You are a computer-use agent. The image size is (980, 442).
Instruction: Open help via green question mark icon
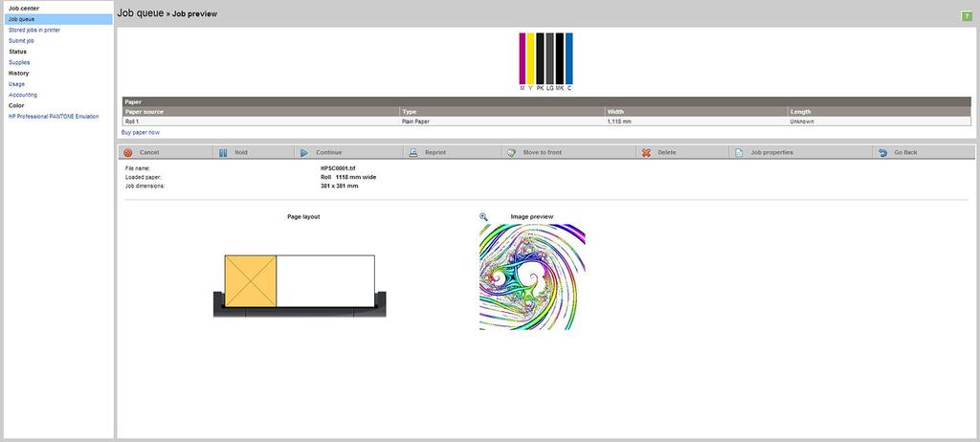tap(967, 16)
